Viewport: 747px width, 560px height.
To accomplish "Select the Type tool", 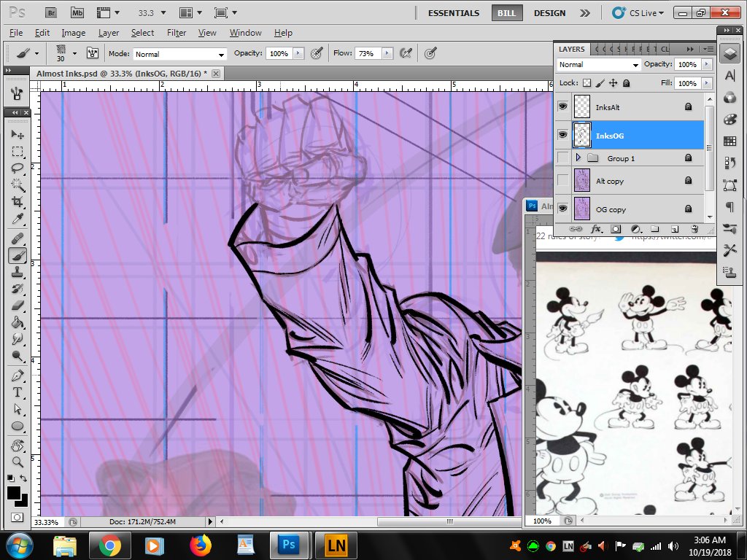I will [18, 392].
